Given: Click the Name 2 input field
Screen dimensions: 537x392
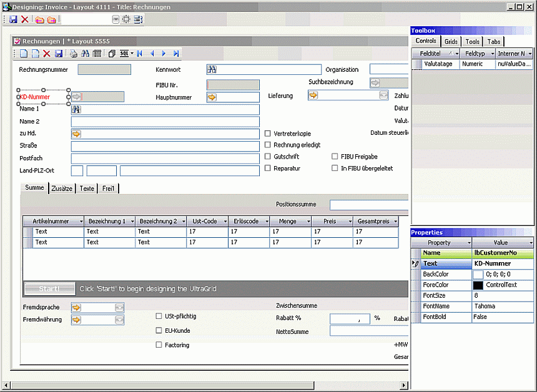Looking at the screenshot, I should 165,122.
